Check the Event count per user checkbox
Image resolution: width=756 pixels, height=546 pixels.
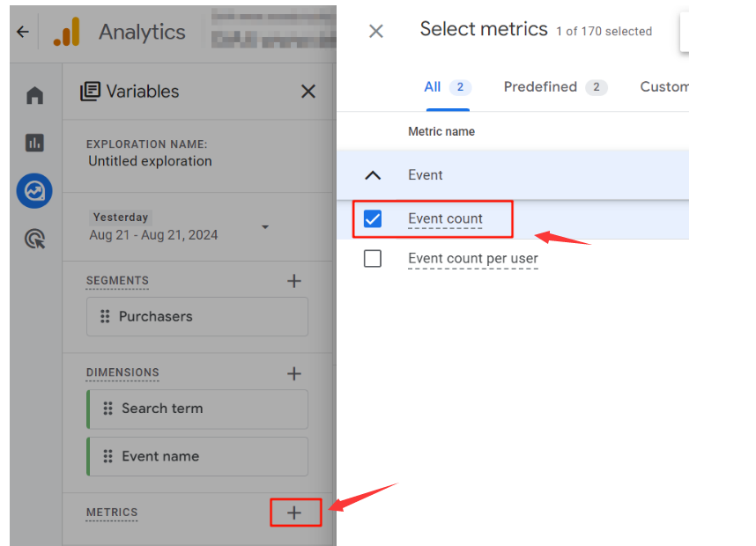point(373,259)
